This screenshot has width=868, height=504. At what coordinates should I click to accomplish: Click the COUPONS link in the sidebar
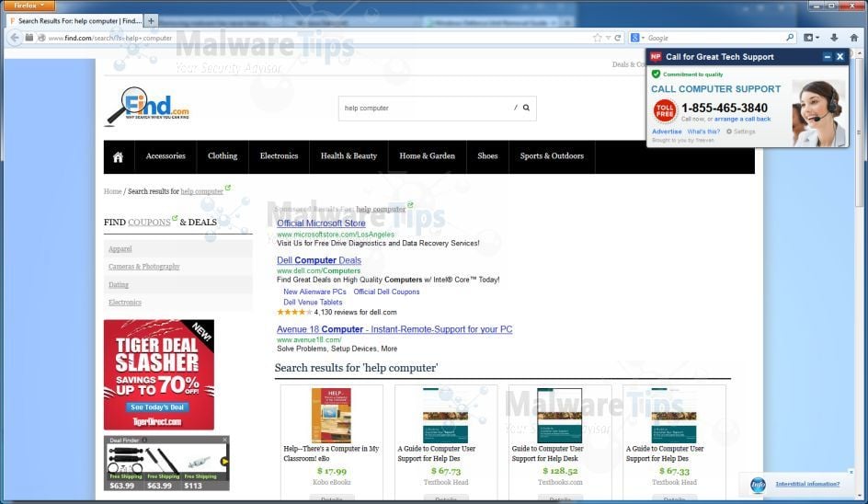click(x=150, y=222)
